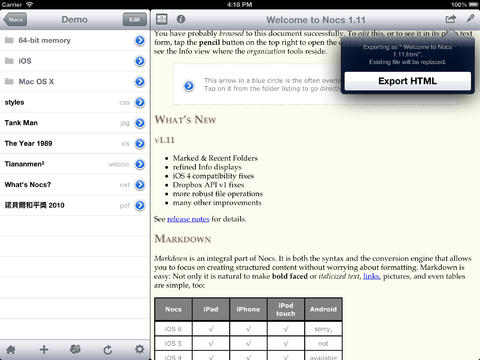480x360 pixels.
Task: Tap the 'Marked & Recent Folders' bullet
Action: 215,158
